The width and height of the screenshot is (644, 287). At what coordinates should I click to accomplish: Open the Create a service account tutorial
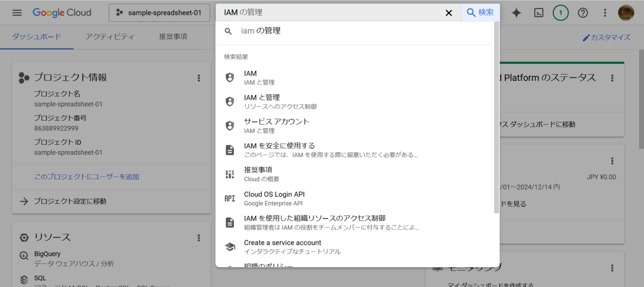click(x=354, y=247)
